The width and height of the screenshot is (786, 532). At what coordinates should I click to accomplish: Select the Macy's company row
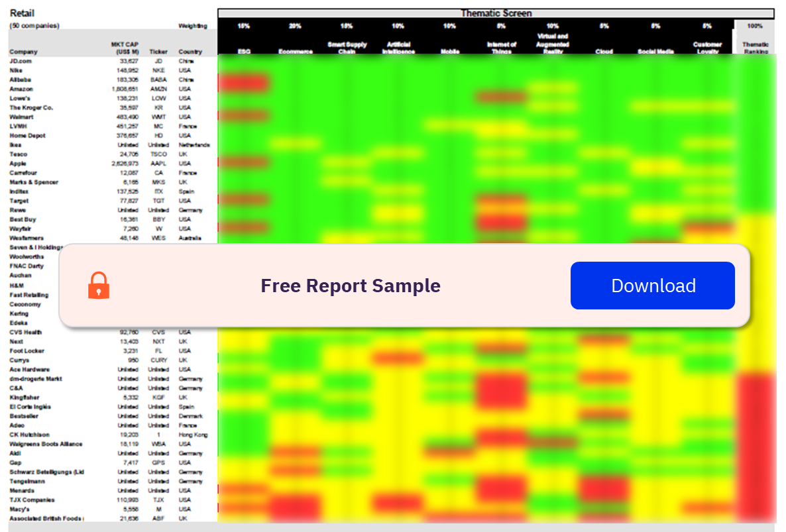(113, 509)
